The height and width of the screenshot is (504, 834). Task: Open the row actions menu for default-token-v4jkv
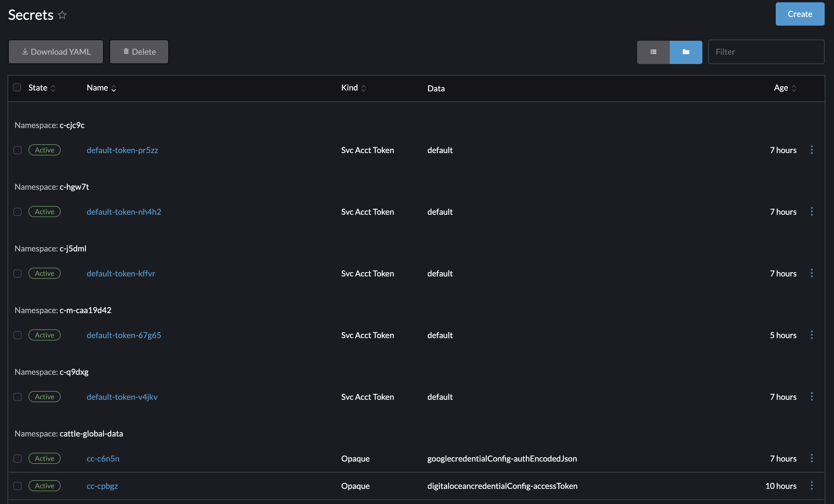pos(812,396)
